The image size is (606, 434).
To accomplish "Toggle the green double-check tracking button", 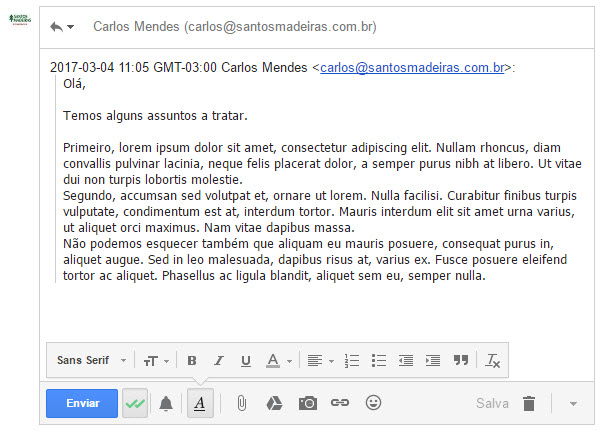I will point(134,403).
